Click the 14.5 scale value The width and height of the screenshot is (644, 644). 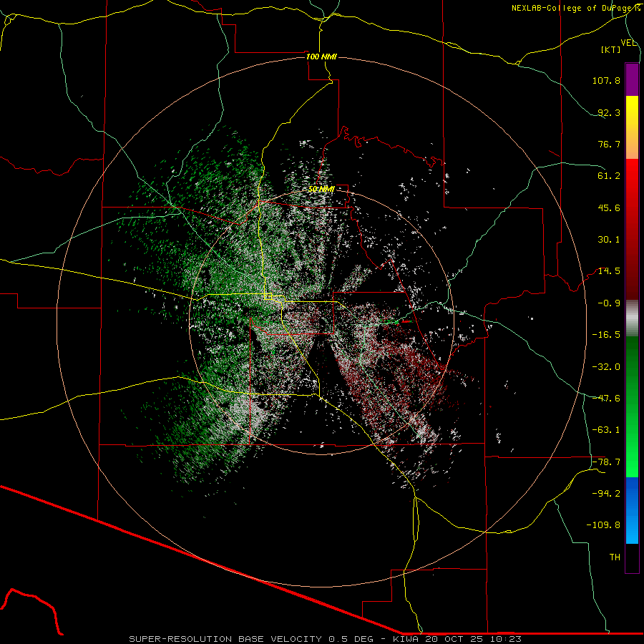click(609, 271)
